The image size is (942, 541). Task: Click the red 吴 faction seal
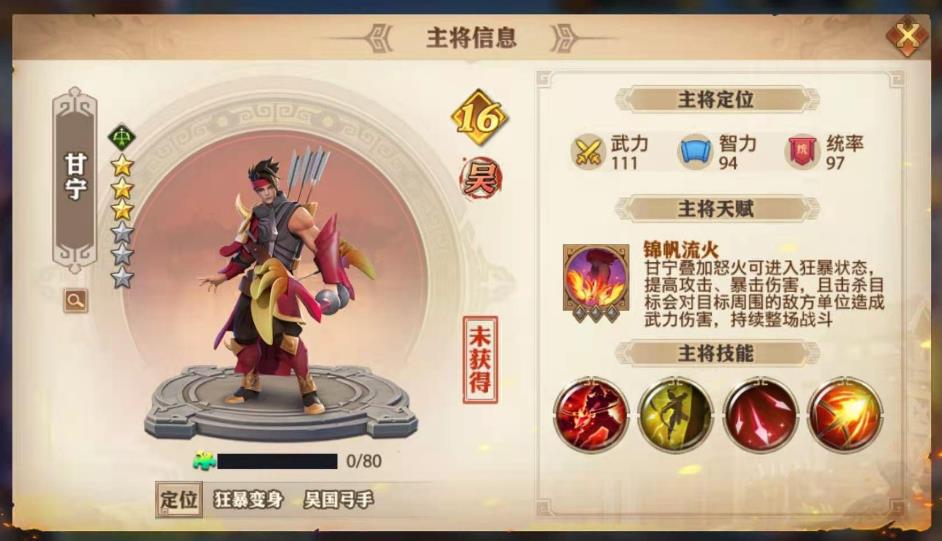click(481, 178)
